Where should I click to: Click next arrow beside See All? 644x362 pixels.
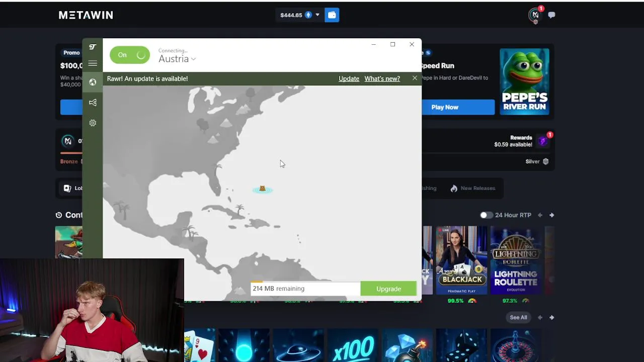pyautogui.click(x=552, y=317)
